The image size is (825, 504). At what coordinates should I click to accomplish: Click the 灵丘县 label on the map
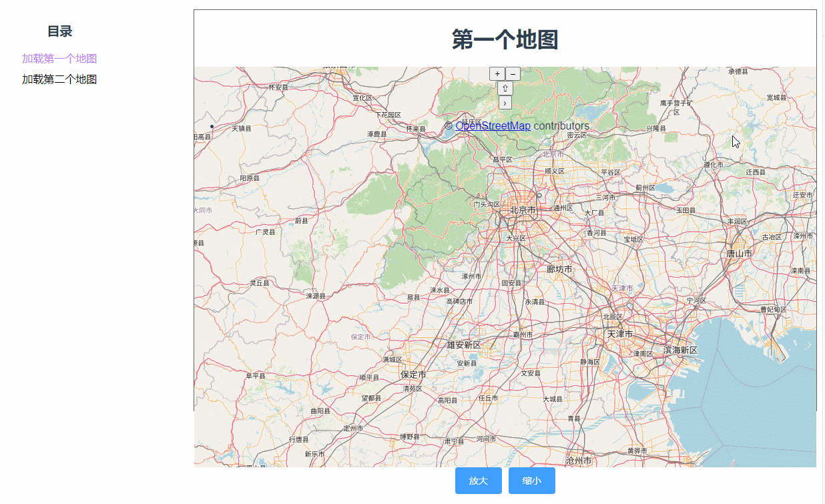click(x=260, y=283)
